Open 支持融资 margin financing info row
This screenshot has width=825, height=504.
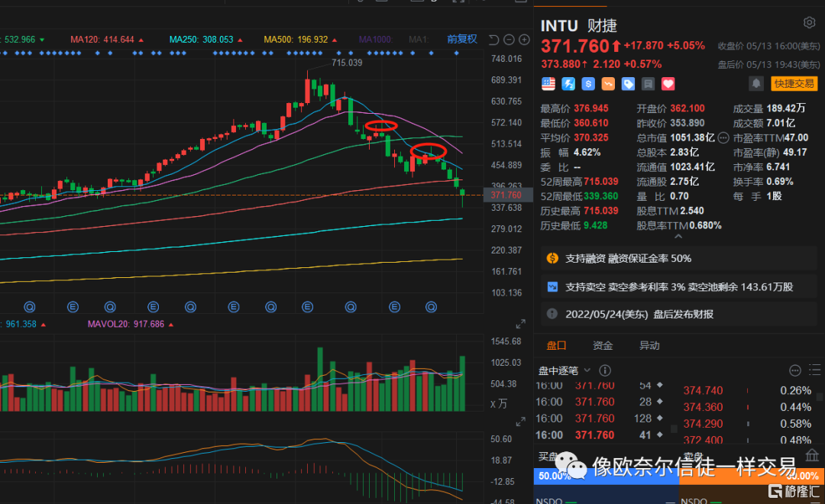coord(679,258)
